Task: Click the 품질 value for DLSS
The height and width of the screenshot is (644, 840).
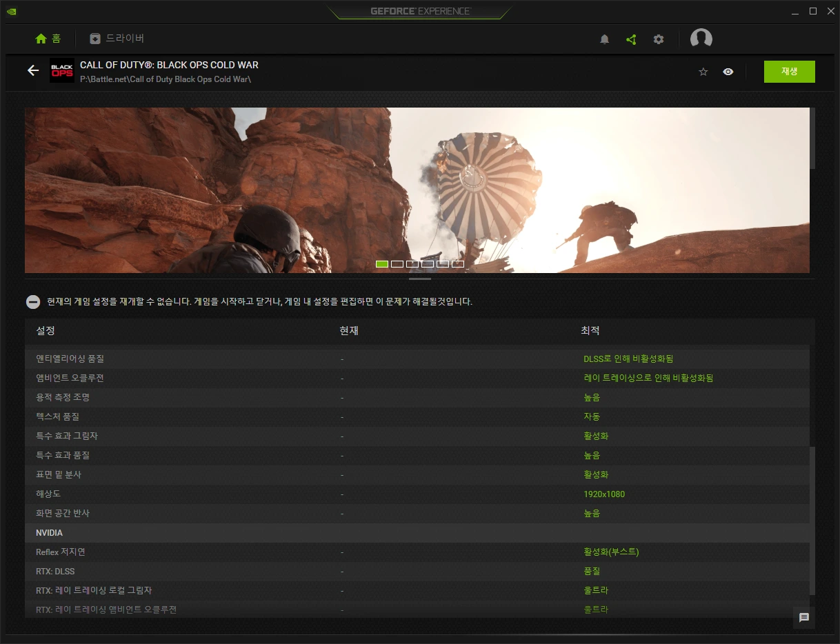Action: coord(592,572)
